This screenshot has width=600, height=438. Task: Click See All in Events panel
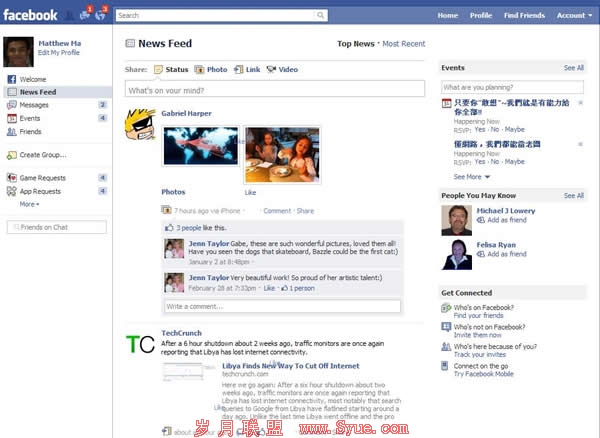[x=574, y=68]
